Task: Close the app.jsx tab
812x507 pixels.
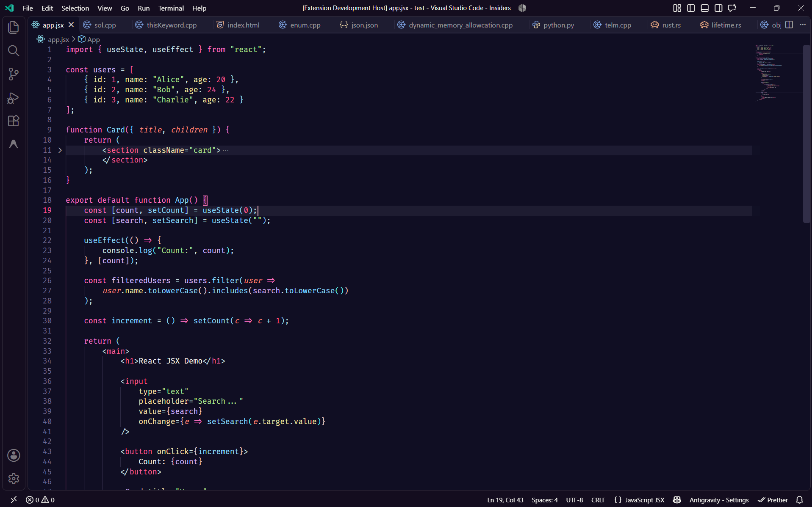Action: (71, 25)
